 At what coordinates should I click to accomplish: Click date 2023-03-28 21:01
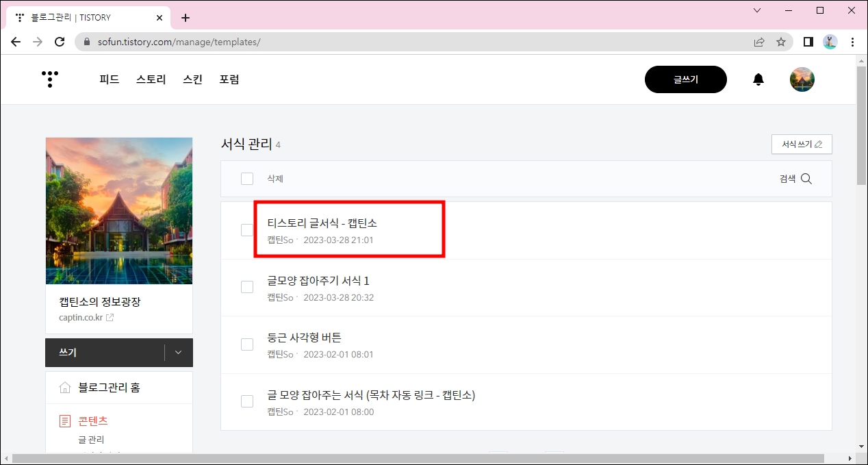(x=338, y=240)
